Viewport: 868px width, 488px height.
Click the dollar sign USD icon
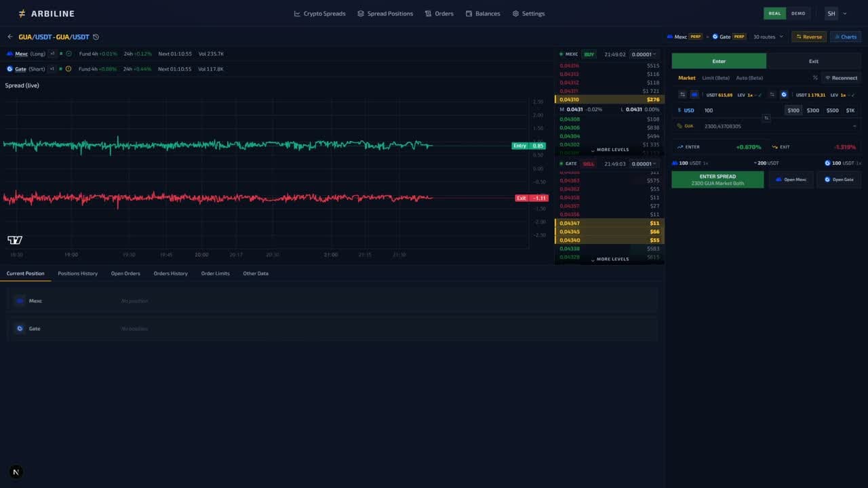coord(679,110)
